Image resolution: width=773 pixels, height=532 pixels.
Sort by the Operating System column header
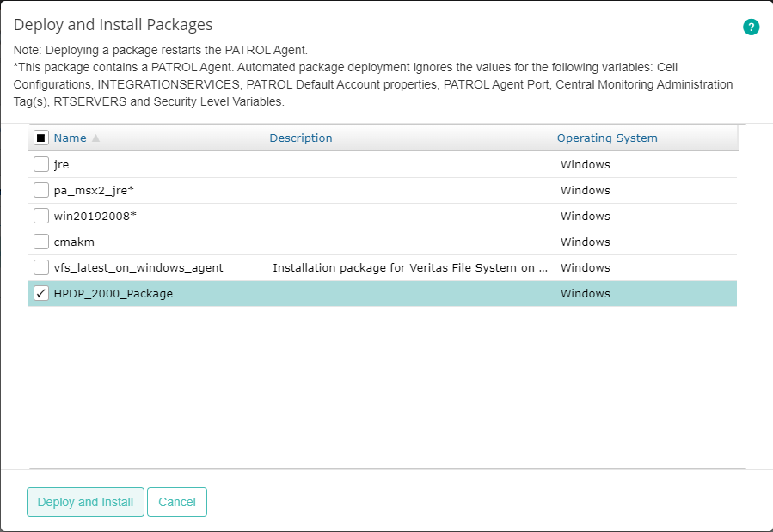607,138
